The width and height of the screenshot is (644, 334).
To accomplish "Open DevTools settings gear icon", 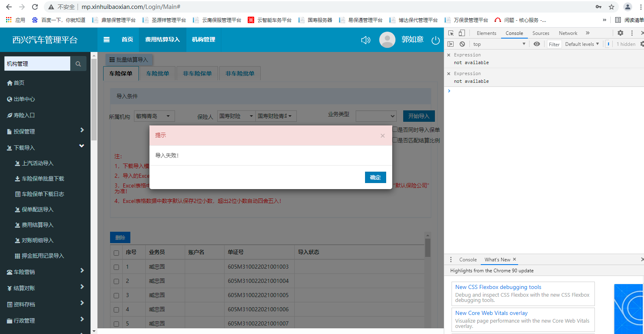I will (620, 33).
